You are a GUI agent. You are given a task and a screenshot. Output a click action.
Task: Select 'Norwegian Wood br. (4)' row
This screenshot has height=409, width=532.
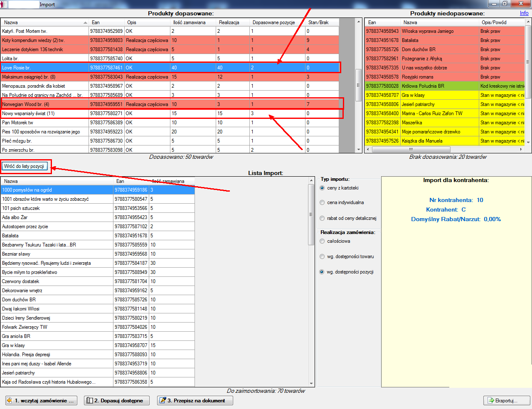tap(170, 104)
